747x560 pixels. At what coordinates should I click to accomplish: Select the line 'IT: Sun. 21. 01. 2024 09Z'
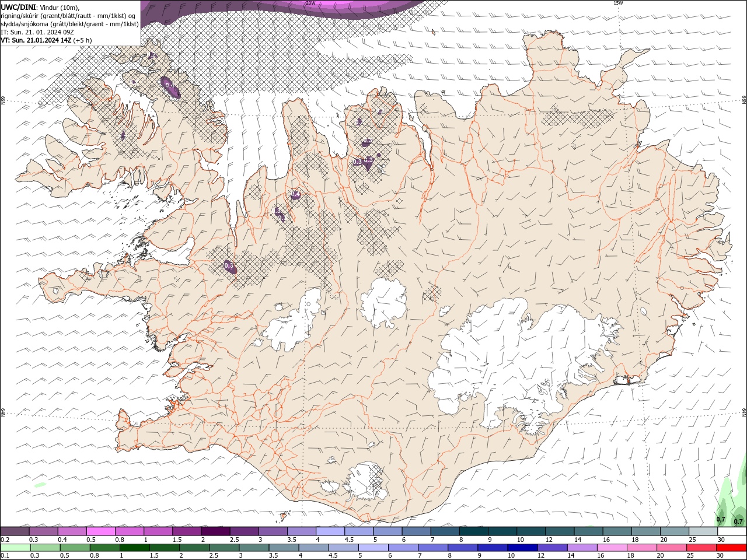[38, 32]
